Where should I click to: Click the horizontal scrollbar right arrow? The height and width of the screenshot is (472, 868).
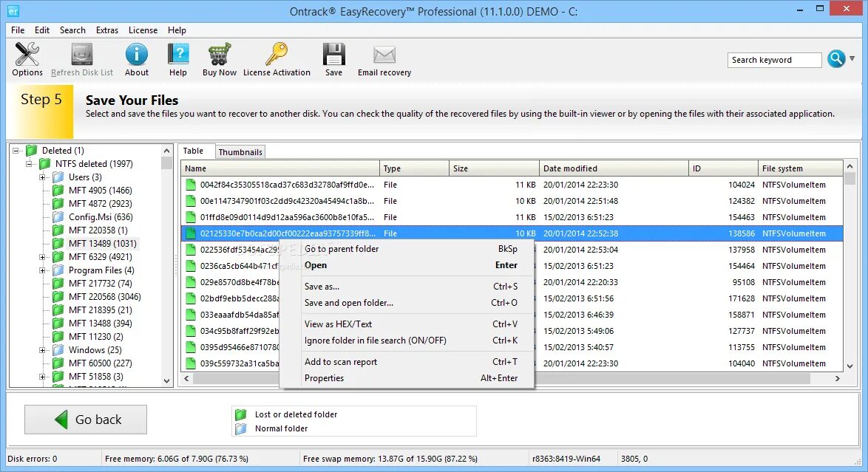pos(837,378)
